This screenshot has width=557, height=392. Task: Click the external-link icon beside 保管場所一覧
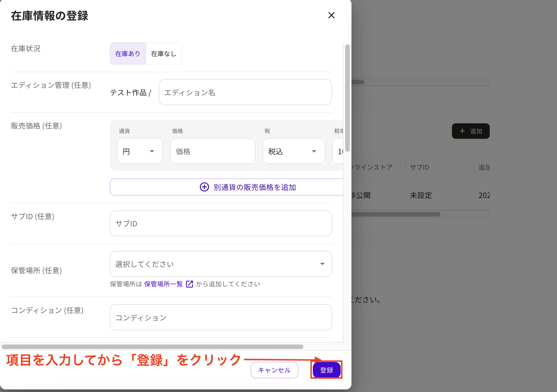click(x=189, y=284)
